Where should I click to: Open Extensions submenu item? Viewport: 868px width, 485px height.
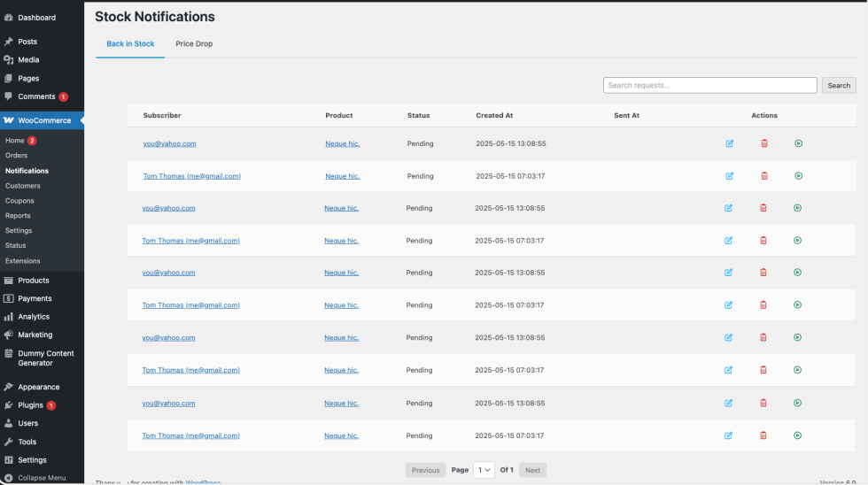[23, 261]
